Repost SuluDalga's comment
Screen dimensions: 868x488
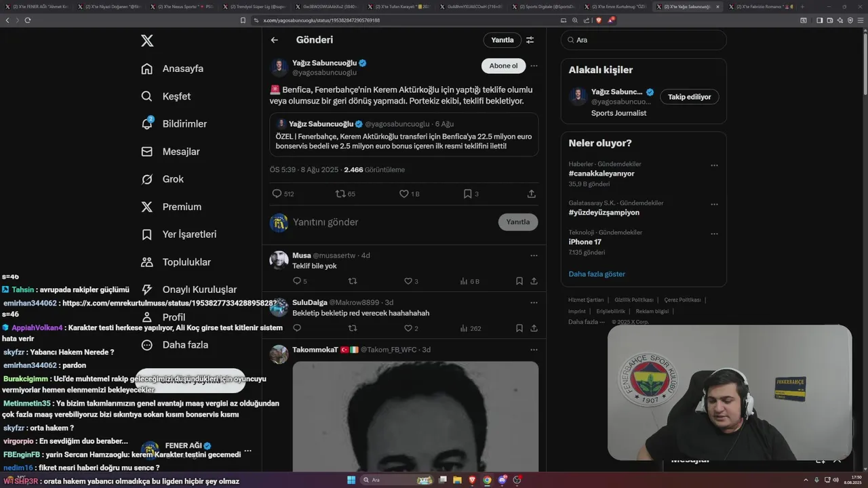(x=353, y=328)
